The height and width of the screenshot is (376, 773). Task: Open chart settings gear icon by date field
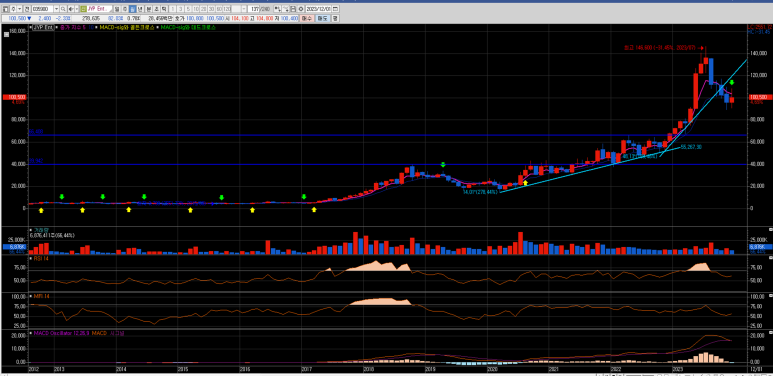[x=301, y=9]
